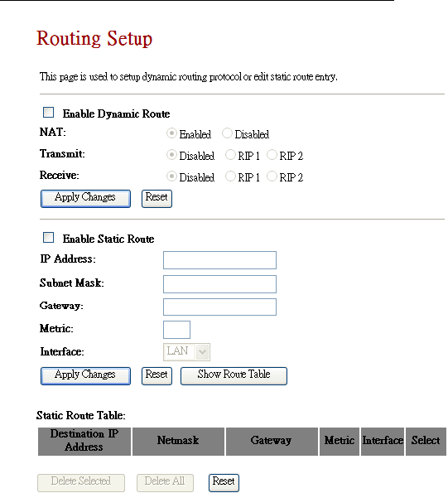Set Transmit to Disabled

(171, 155)
